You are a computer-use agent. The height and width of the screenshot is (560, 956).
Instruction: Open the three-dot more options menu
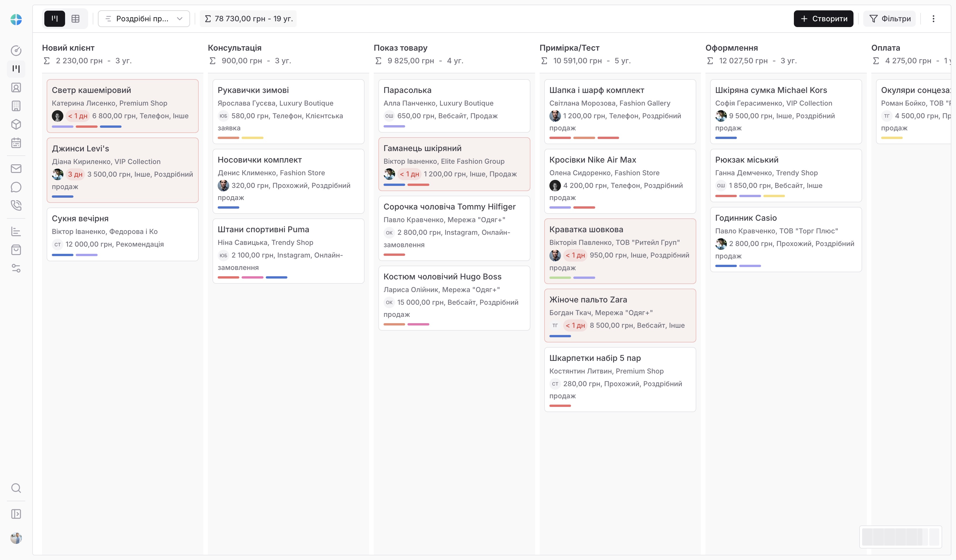[934, 19]
